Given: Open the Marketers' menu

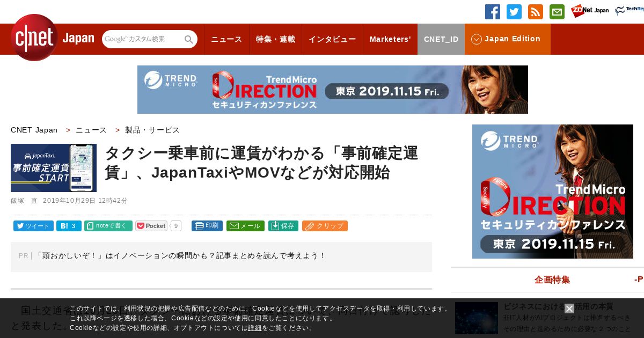Looking at the screenshot, I should click(x=390, y=39).
